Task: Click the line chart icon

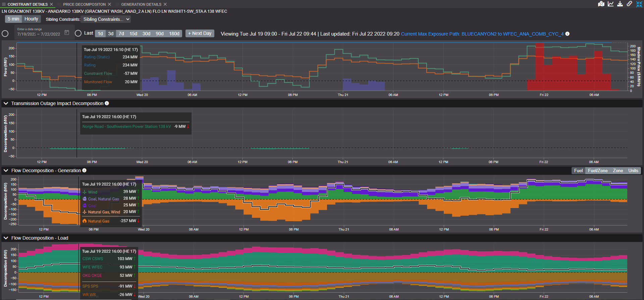Action: pos(610,4)
